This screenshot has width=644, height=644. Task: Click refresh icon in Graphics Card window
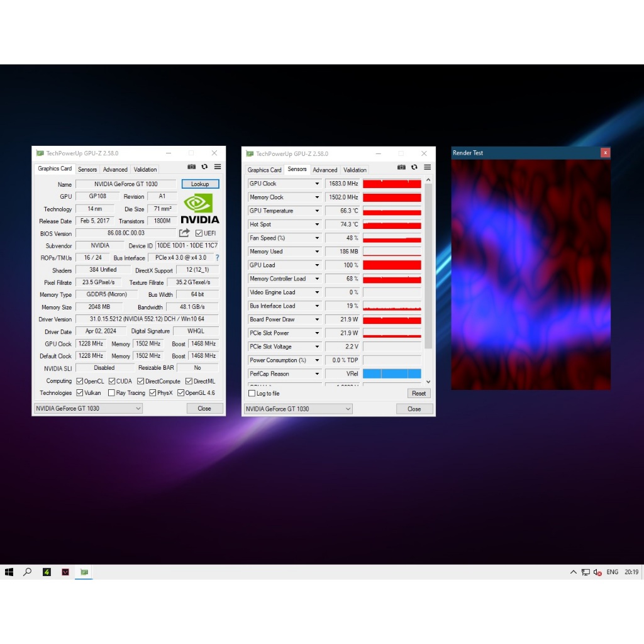tap(204, 167)
